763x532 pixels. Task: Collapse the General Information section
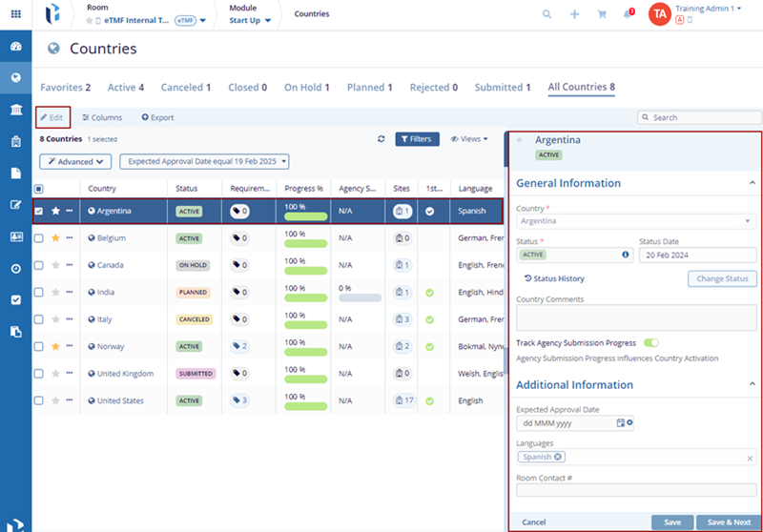tap(753, 183)
